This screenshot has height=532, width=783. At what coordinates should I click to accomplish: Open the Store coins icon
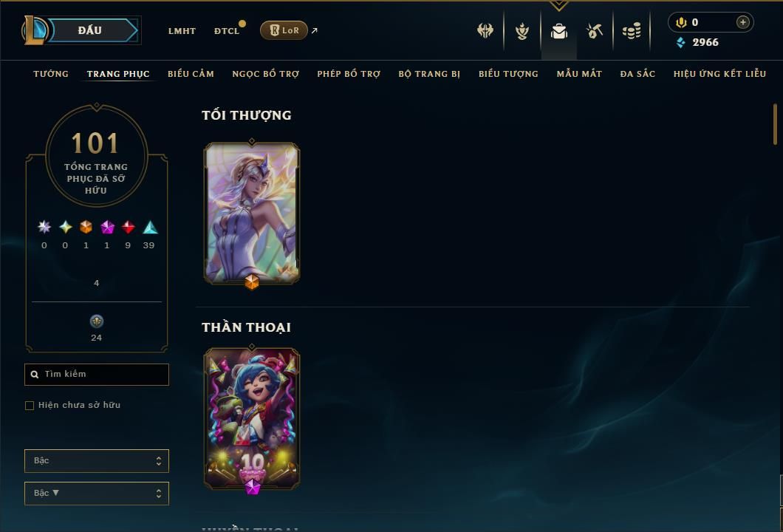(x=632, y=31)
